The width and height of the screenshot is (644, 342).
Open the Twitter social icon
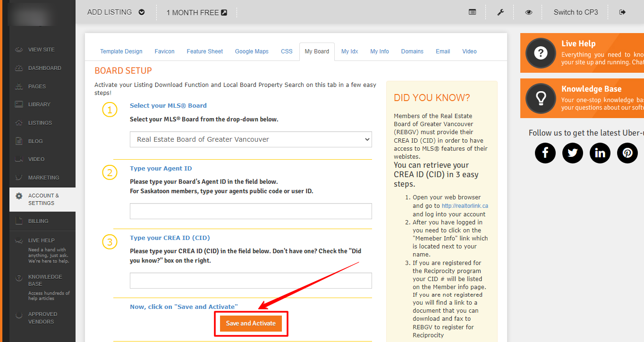573,153
